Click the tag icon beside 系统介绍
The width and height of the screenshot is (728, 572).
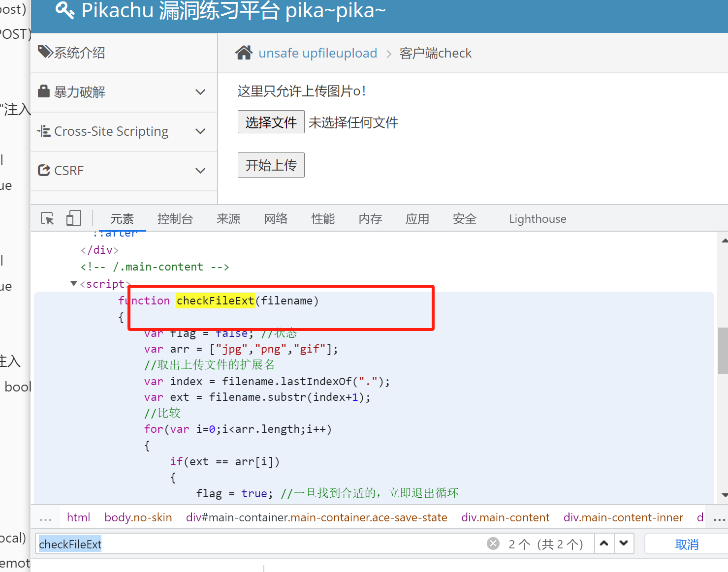45,52
